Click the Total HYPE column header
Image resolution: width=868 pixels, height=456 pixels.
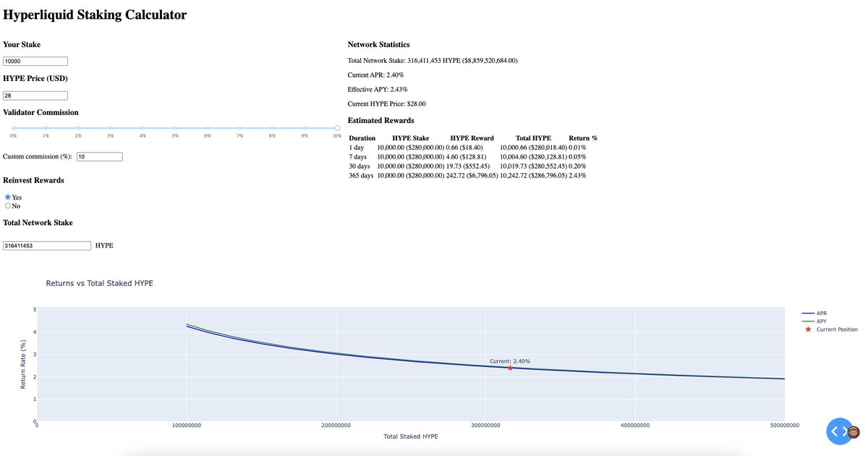pyautogui.click(x=534, y=138)
